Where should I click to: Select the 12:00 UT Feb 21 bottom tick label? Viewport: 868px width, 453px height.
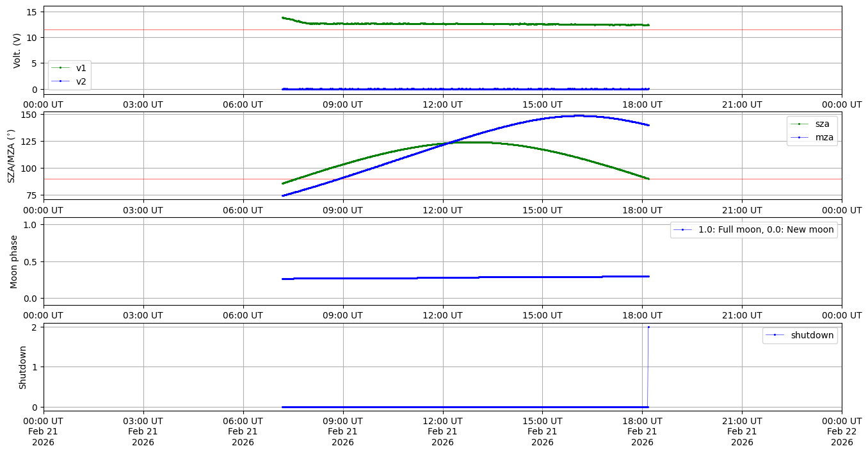[x=442, y=431]
